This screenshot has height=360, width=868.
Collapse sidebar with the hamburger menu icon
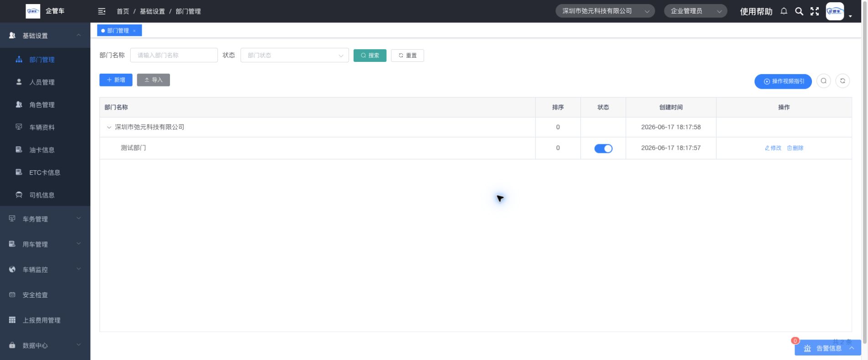[102, 11]
